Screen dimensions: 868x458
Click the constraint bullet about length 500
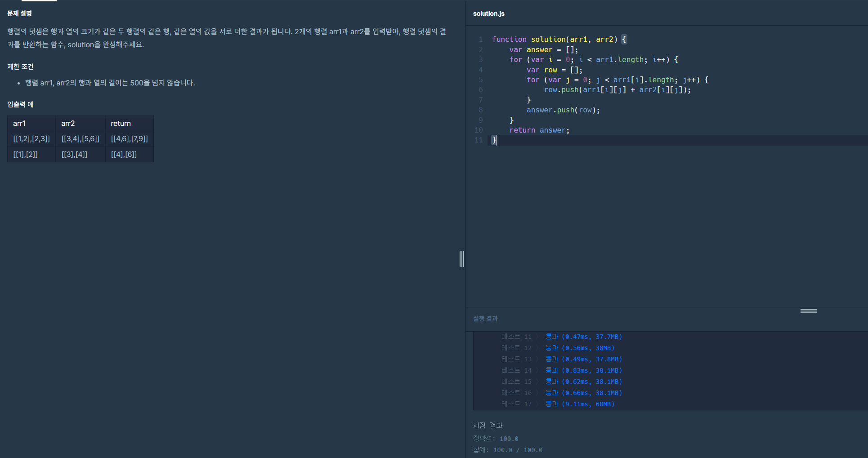tap(110, 83)
